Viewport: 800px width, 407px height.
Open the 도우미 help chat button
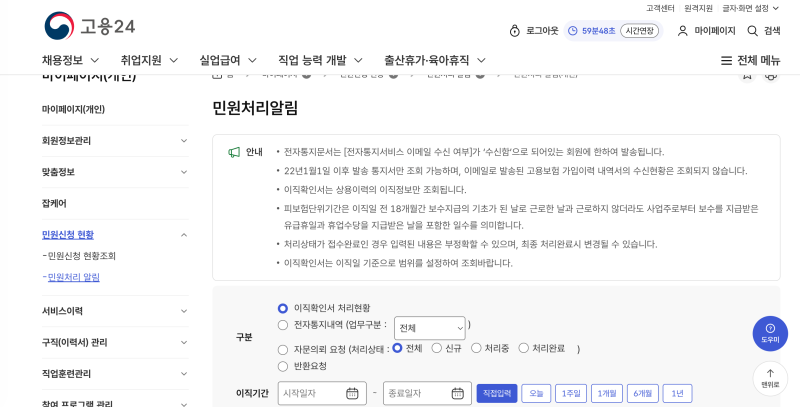(770, 334)
